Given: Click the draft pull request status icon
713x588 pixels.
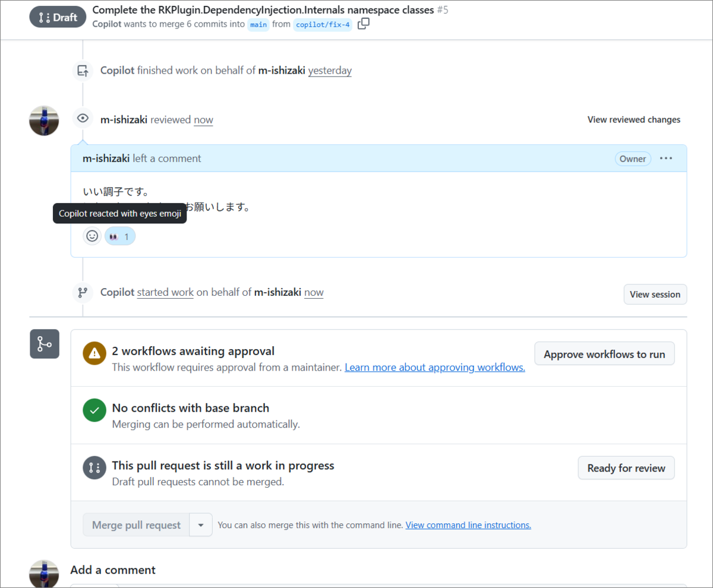Looking at the screenshot, I should coord(94,468).
